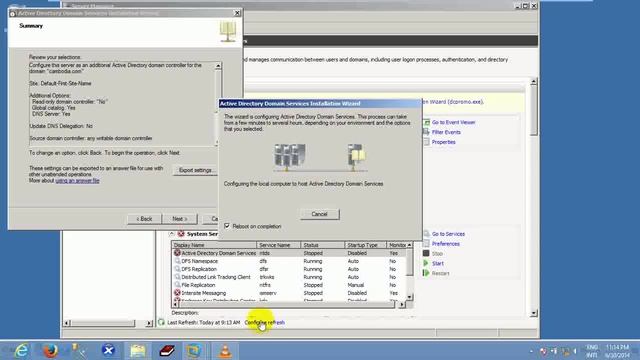The image size is (640, 360).
Task: Click the Export settings button
Action: 195,170
